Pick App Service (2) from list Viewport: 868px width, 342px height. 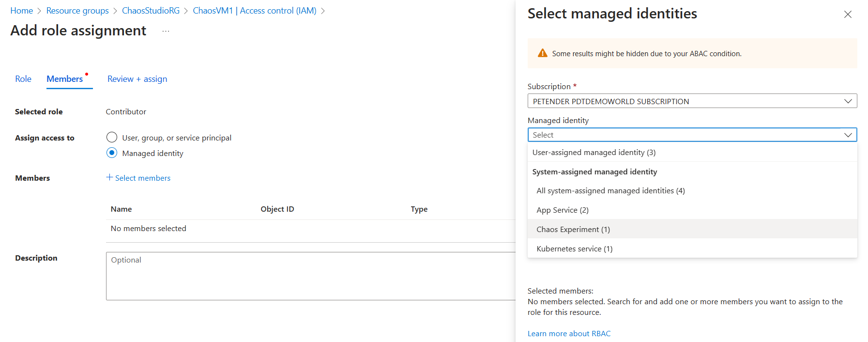(563, 210)
